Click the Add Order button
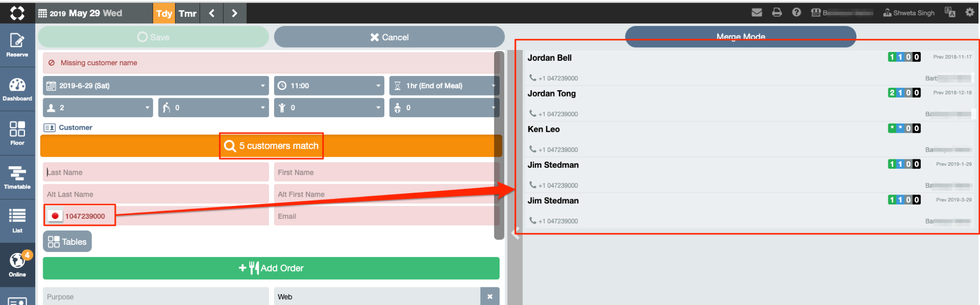980x305 pixels. tap(271, 268)
